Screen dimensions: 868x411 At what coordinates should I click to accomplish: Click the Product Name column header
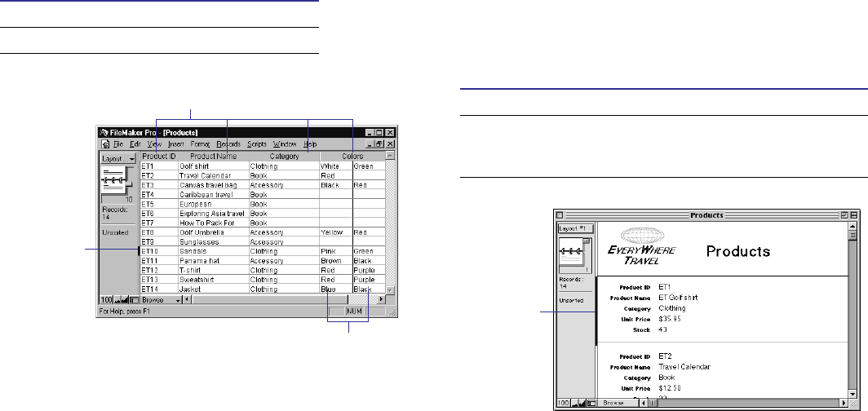coord(213,156)
